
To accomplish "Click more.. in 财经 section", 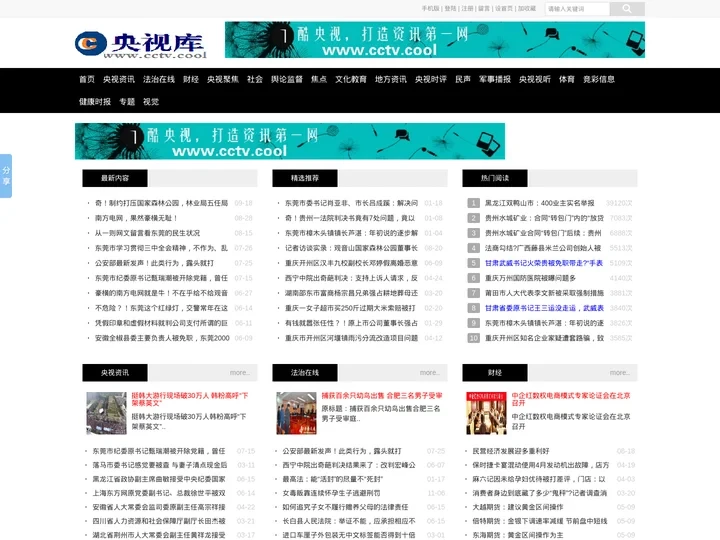I will point(620,373).
